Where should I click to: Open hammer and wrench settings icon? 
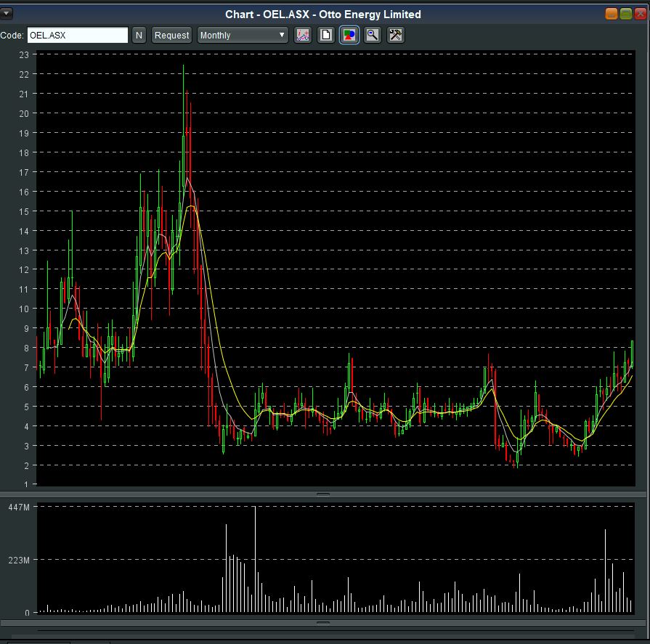[396, 36]
